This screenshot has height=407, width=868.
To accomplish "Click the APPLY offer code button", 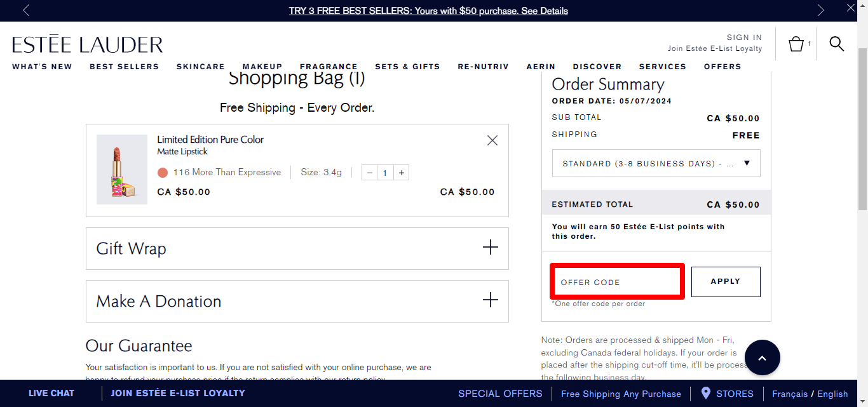I will (x=726, y=281).
